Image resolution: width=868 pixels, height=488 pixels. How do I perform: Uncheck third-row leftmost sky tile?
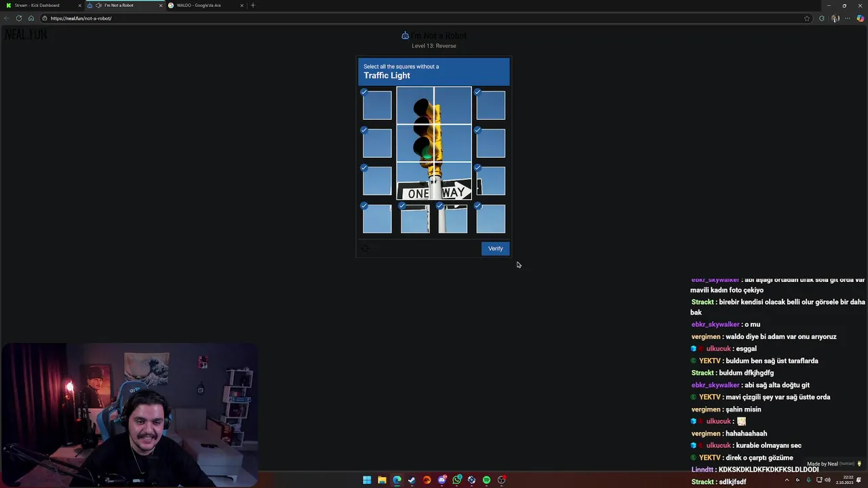[377, 182]
